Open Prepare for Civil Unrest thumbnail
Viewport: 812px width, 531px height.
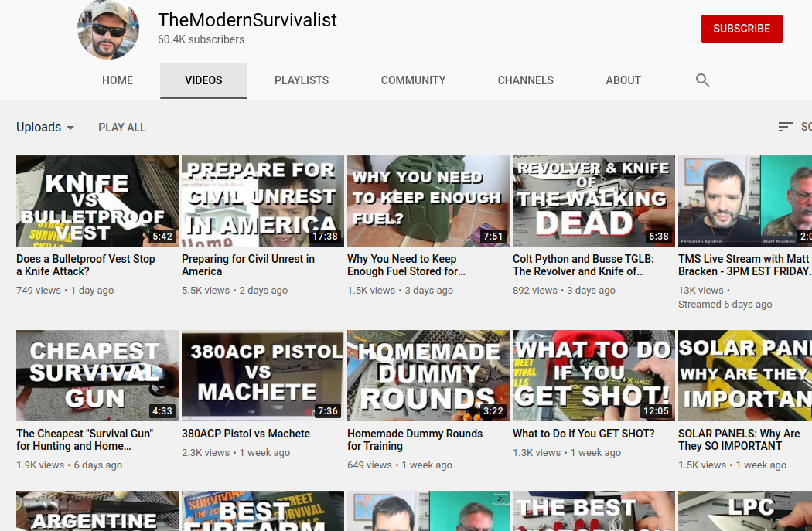[x=263, y=201]
